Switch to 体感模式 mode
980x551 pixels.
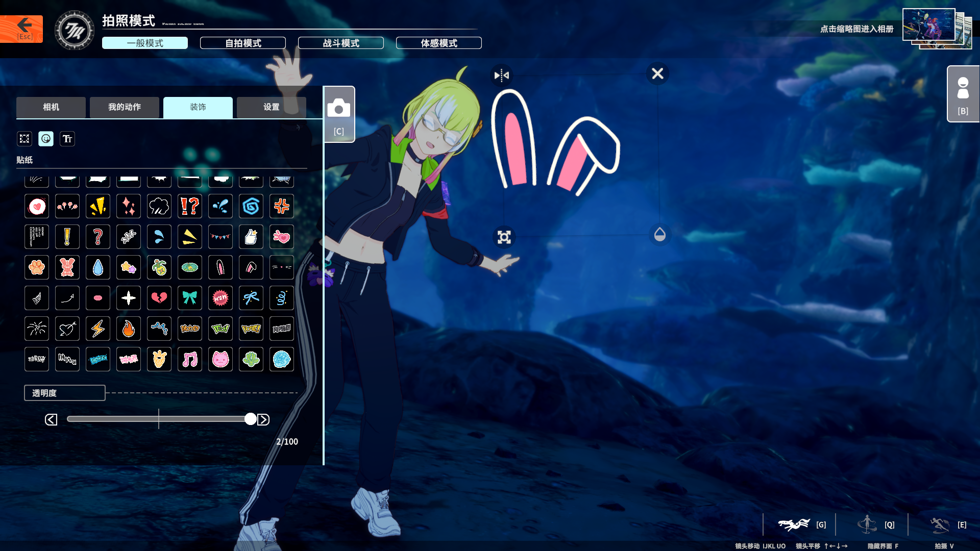click(x=439, y=43)
